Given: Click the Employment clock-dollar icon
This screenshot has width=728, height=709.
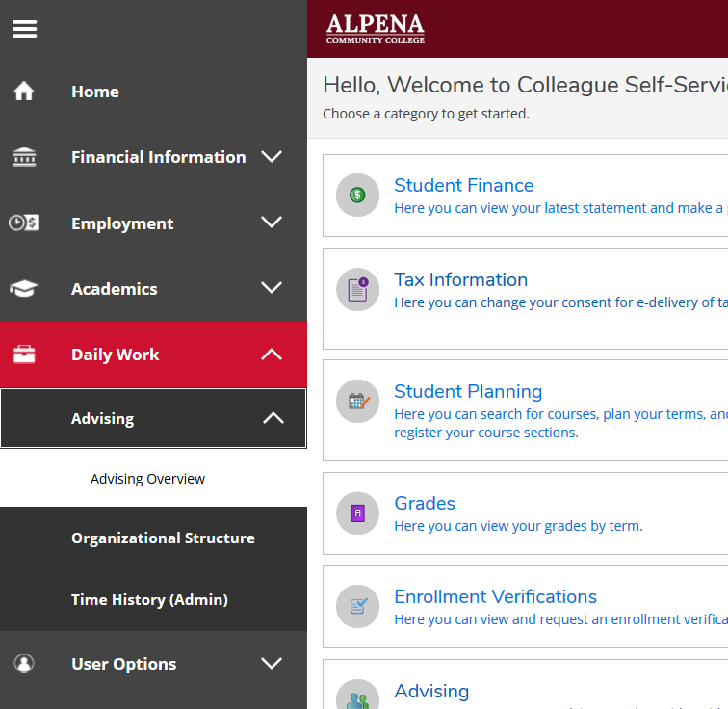Looking at the screenshot, I should (24, 223).
